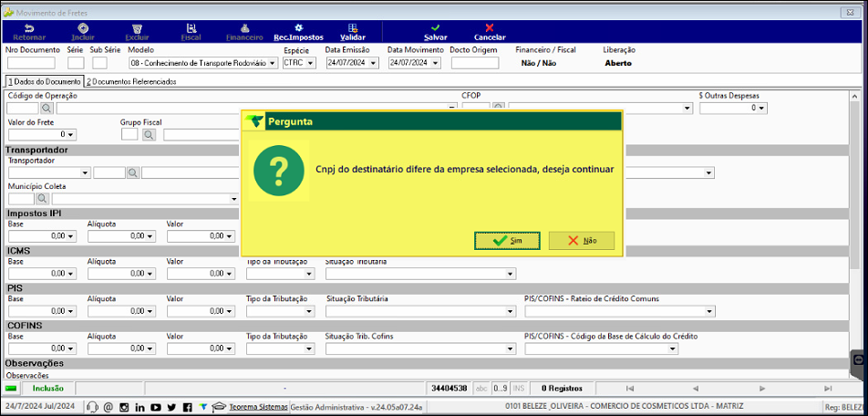The height and width of the screenshot is (416, 868).
Task: Click the Série input field
Action: pos(76,63)
